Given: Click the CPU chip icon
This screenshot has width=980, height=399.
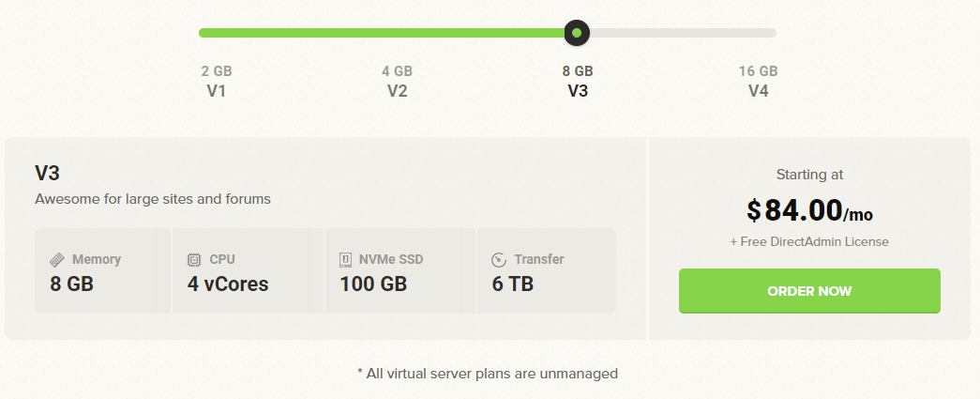Looking at the screenshot, I should click(x=194, y=259).
